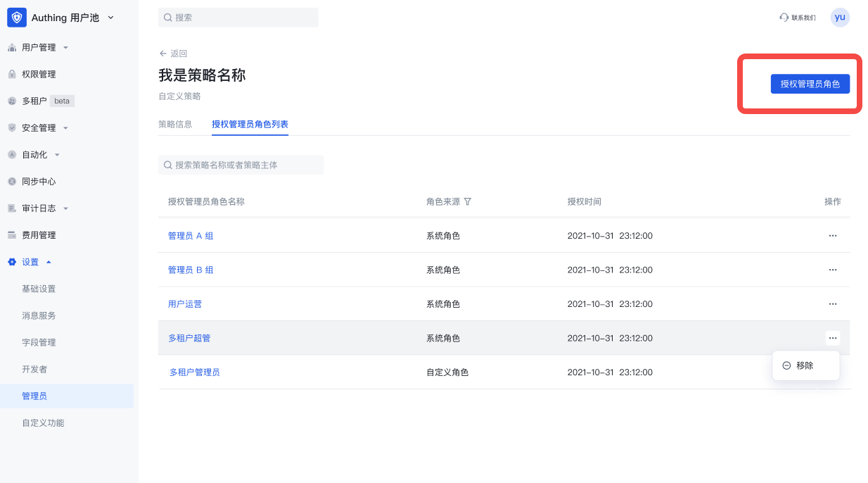Screen dimensions: 868x483
Task: Expand the 审计日志 sidebar menu
Action: 65,208
